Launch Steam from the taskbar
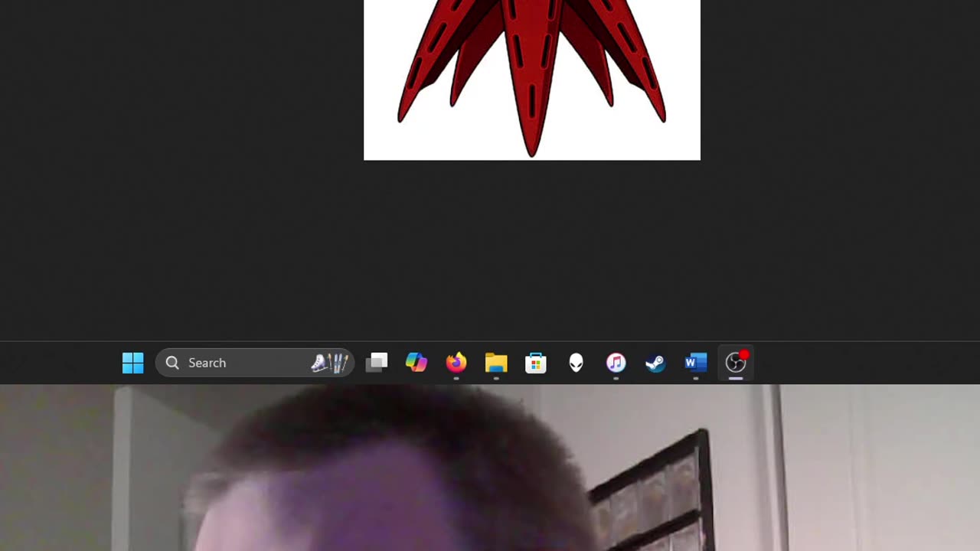The height and width of the screenshot is (551, 980). point(655,363)
